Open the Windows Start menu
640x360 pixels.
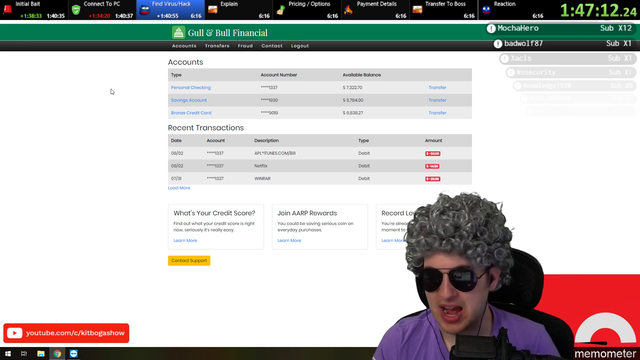[8, 353]
